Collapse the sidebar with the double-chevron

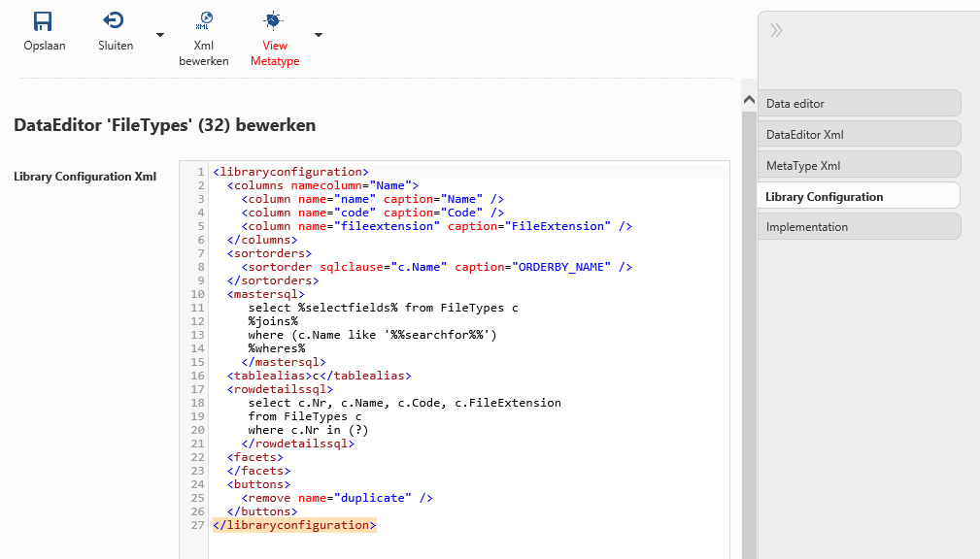click(775, 30)
